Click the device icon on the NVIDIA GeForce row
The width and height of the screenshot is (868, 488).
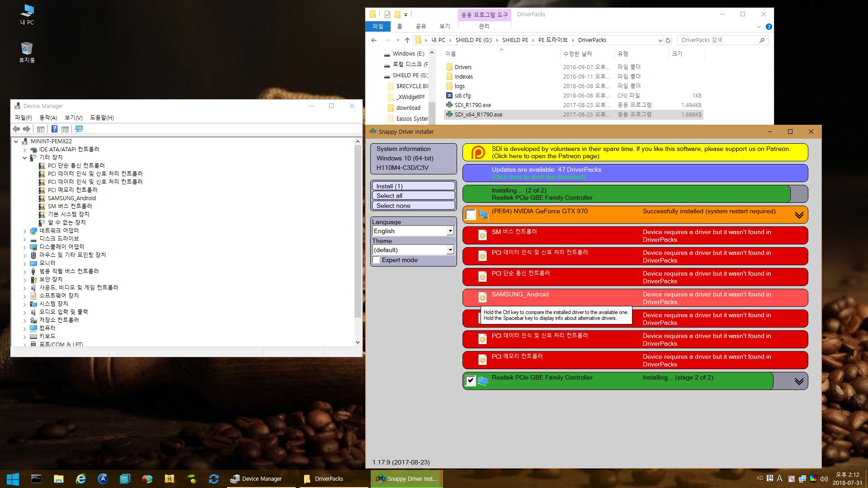tap(483, 215)
